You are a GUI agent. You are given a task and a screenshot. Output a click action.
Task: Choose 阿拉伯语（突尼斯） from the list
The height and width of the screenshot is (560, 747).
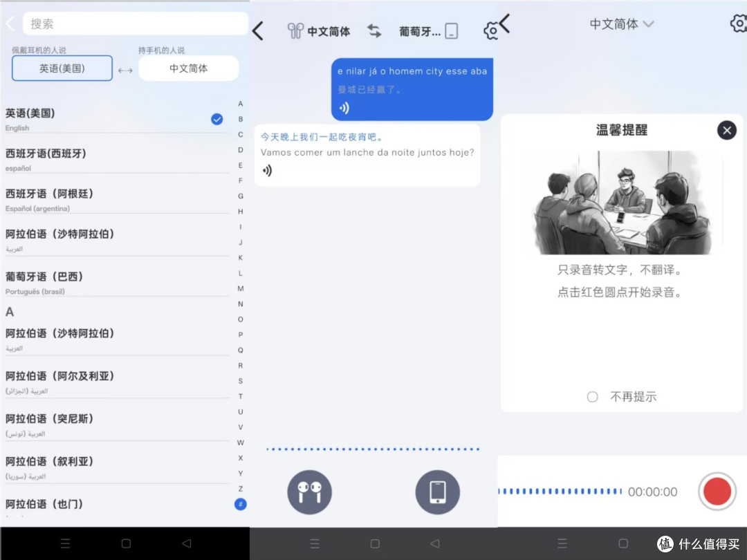pyautogui.click(x=117, y=424)
